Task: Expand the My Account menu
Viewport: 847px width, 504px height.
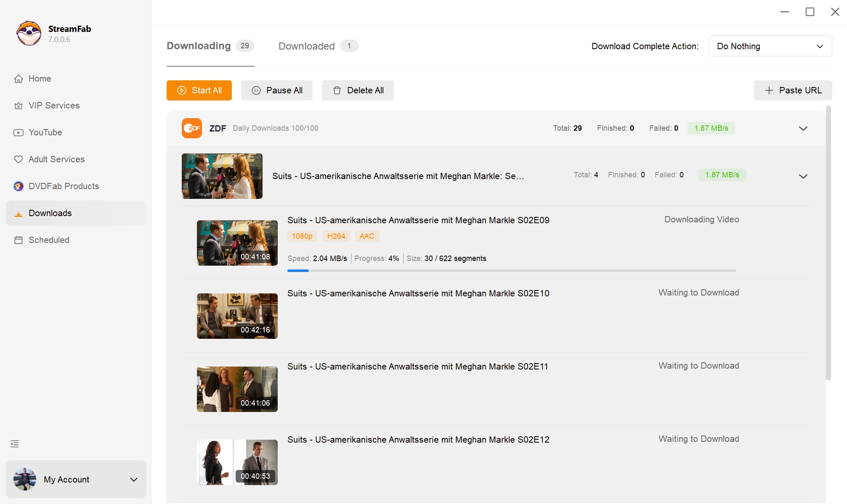Action: pyautogui.click(x=134, y=480)
